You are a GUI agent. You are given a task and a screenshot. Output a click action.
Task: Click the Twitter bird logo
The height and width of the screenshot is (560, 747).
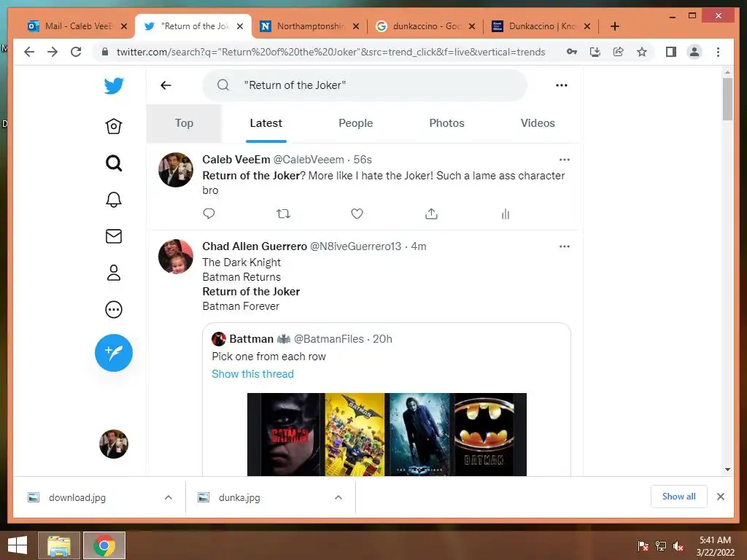pos(113,86)
